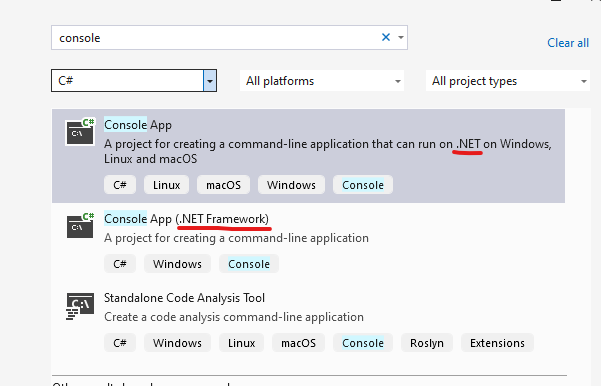Click Linux tag under Standalone Code Analysis Tool
The height and width of the screenshot is (386, 601).
[x=241, y=343]
